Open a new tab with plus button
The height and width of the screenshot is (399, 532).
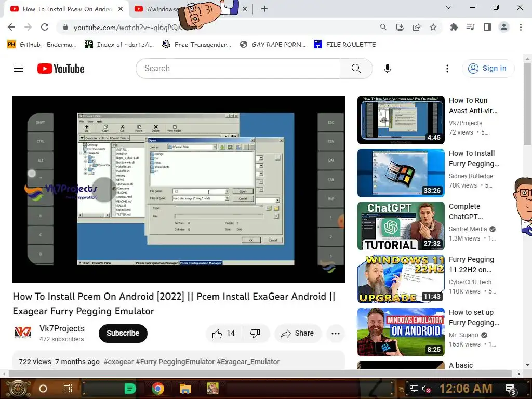click(x=264, y=9)
